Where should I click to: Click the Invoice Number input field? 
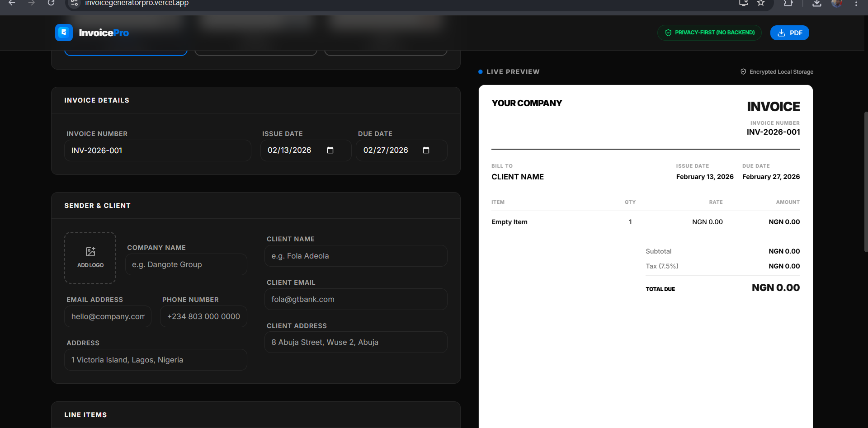(157, 151)
